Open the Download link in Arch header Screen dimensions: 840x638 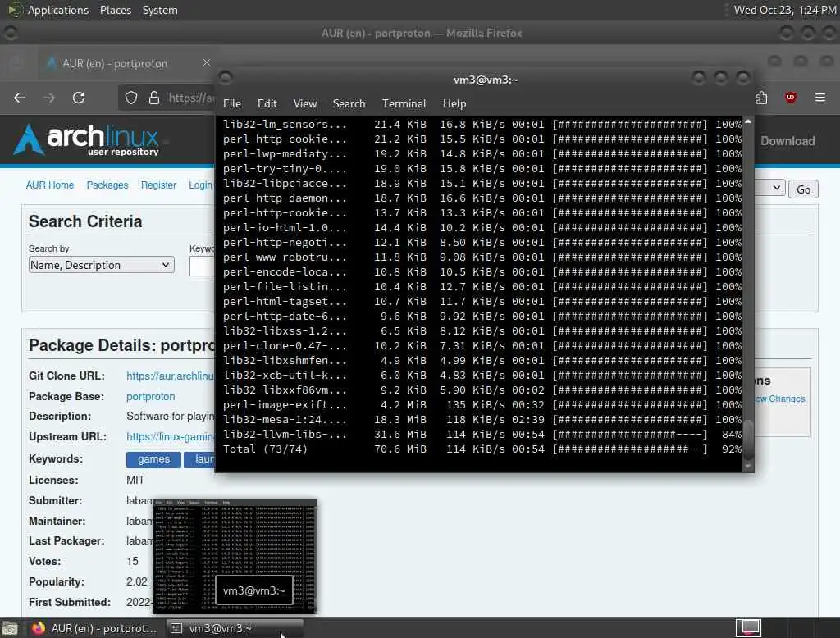pos(787,141)
